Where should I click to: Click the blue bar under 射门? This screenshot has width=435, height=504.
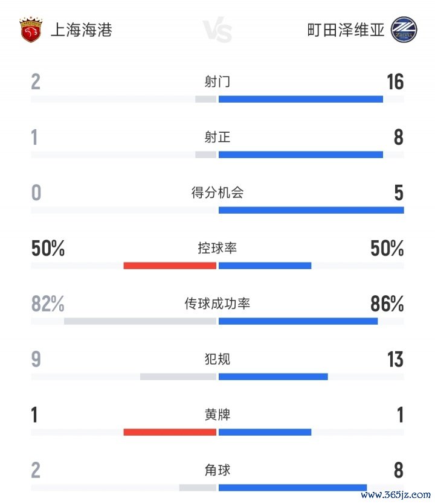pos(300,99)
